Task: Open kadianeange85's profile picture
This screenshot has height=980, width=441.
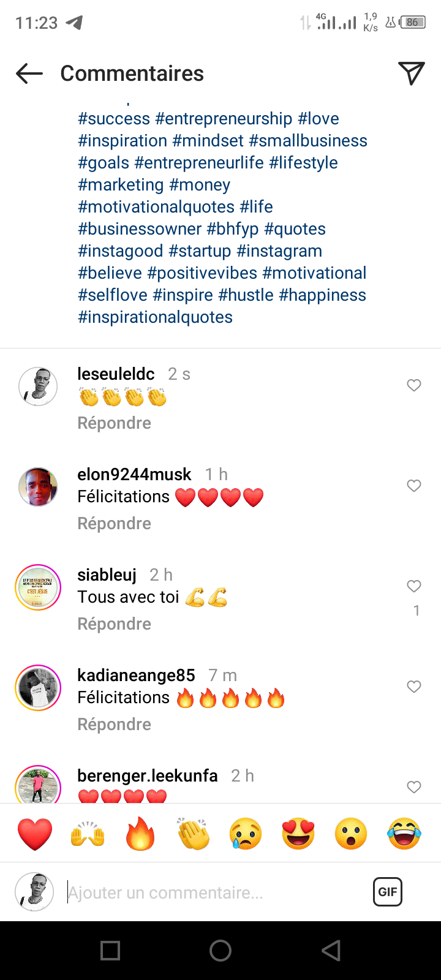Action: [x=38, y=688]
